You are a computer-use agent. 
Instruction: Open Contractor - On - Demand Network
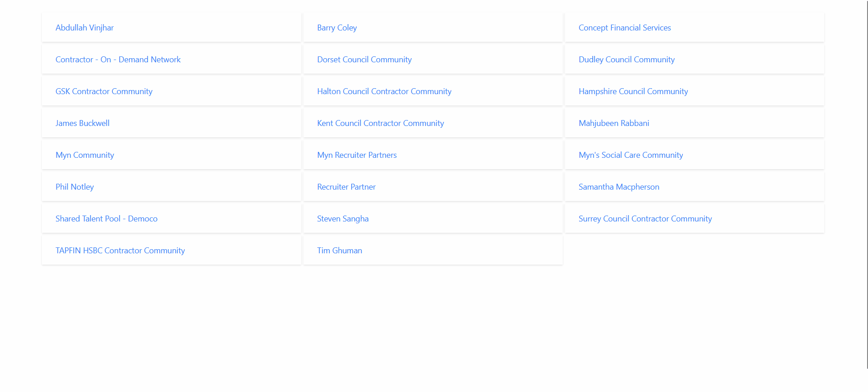pyautogui.click(x=118, y=60)
